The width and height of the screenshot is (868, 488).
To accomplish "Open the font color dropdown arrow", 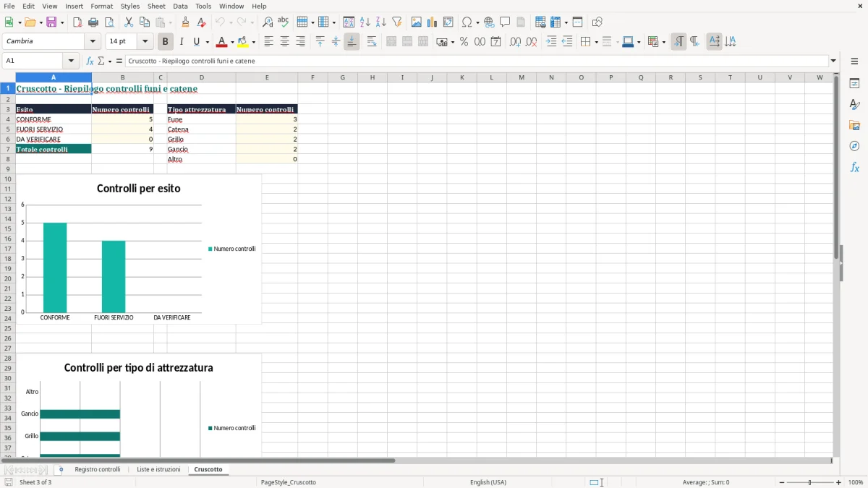I will 231,42.
